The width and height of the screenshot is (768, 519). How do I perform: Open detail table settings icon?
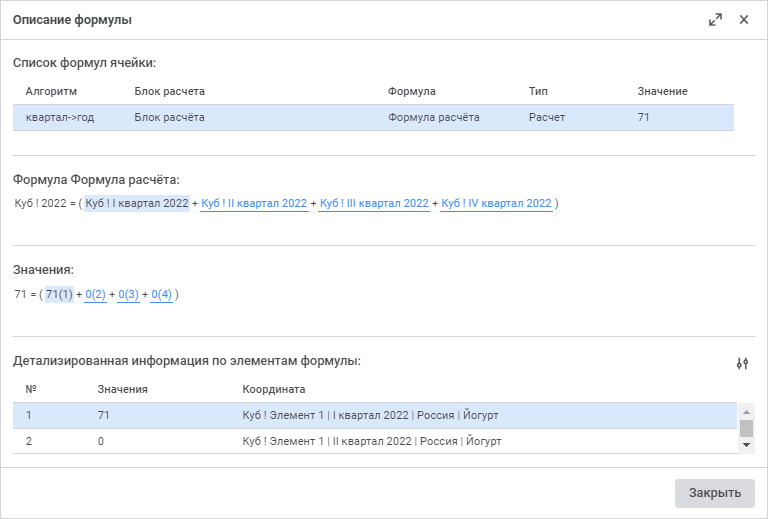[742, 364]
